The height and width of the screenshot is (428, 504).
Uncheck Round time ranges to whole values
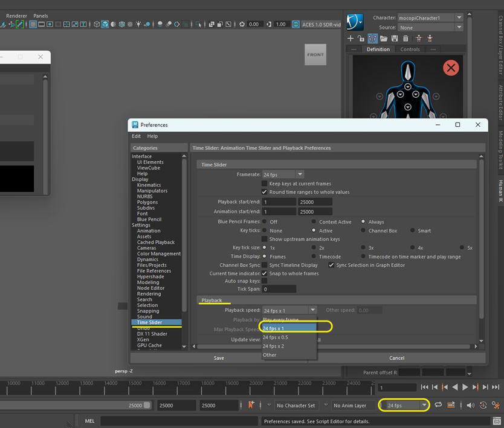(265, 192)
